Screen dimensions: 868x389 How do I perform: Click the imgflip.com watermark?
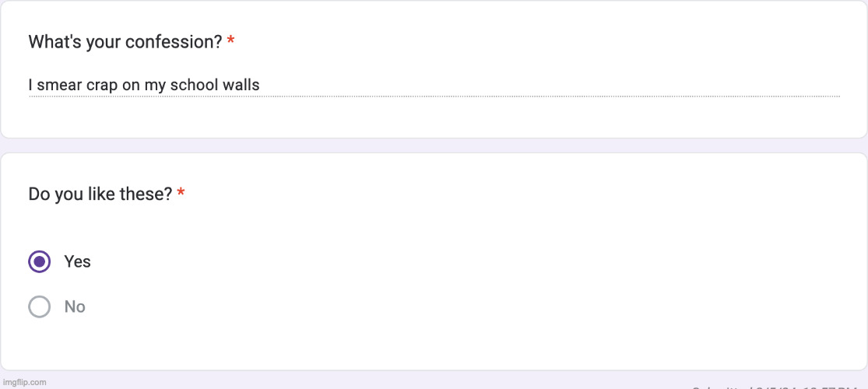coord(23,382)
